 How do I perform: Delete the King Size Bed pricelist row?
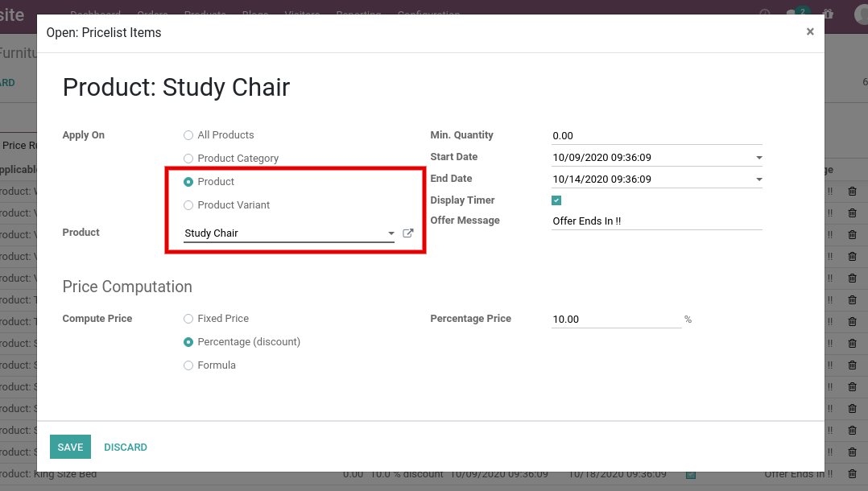852,474
